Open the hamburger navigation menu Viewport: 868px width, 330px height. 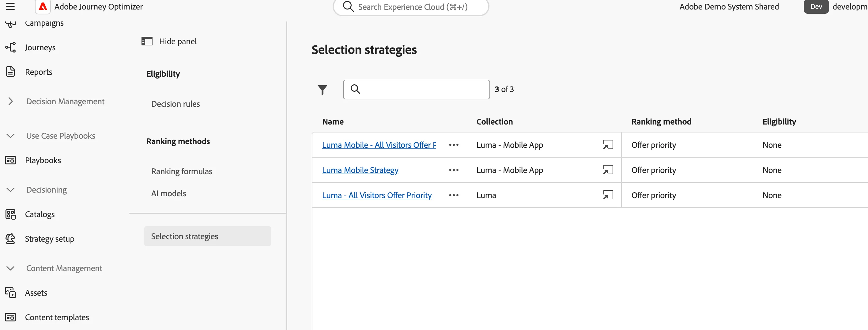coord(10,6)
